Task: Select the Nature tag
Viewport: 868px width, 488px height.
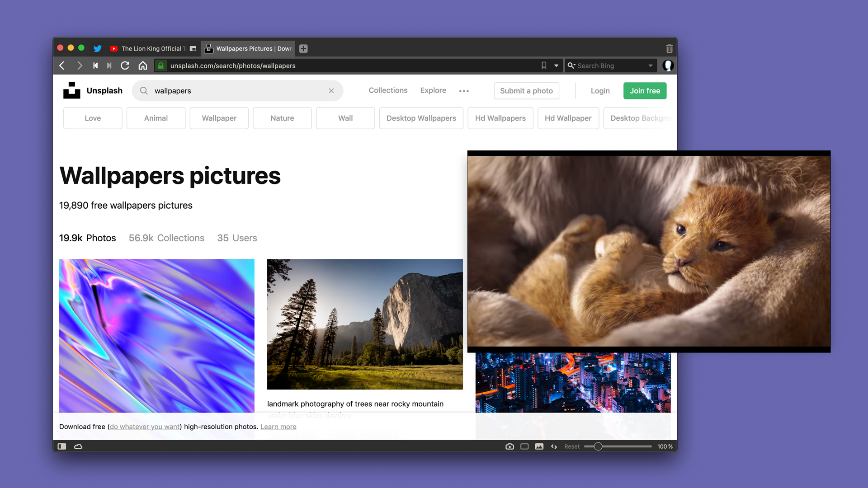Action: [282, 118]
